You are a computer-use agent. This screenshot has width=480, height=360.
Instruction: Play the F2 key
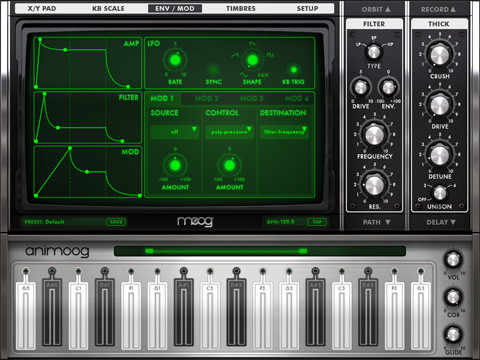tap(263, 315)
